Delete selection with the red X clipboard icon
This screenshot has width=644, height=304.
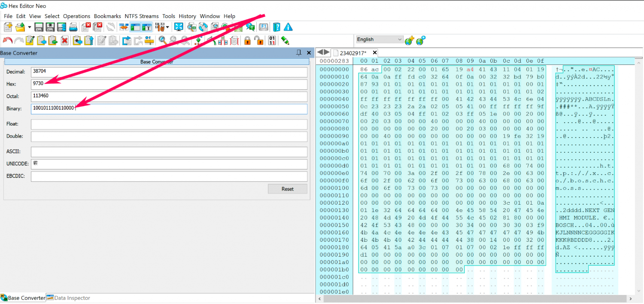pyautogui.click(x=65, y=40)
